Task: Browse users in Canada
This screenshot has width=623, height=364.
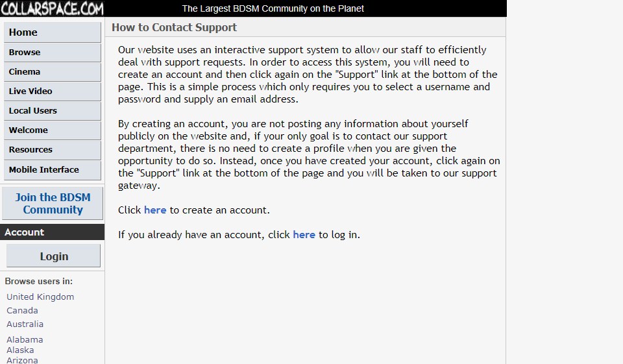Action: coord(22,311)
